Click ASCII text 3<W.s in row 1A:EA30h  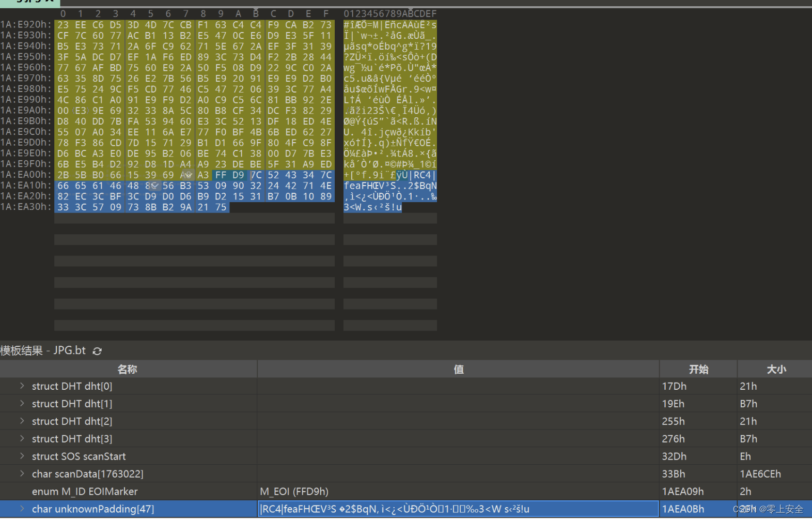pyautogui.click(x=358, y=207)
